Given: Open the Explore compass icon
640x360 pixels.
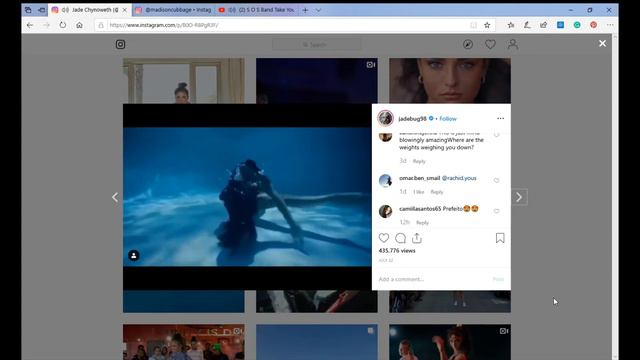Looking at the screenshot, I should pyautogui.click(x=468, y=44).
